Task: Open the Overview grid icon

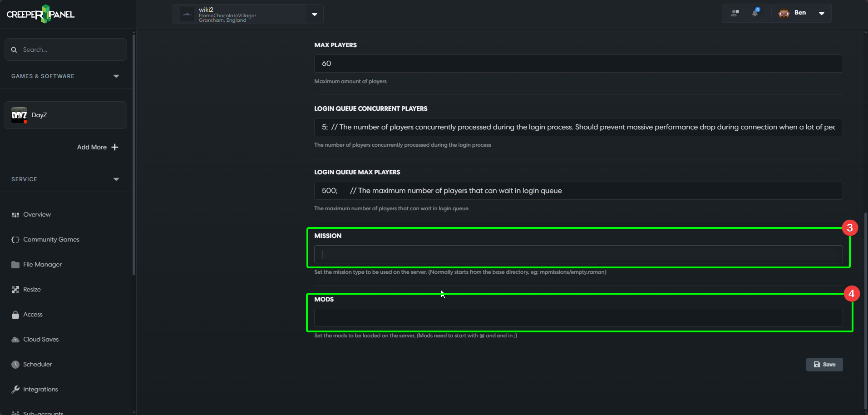Action: coord(15,214)
